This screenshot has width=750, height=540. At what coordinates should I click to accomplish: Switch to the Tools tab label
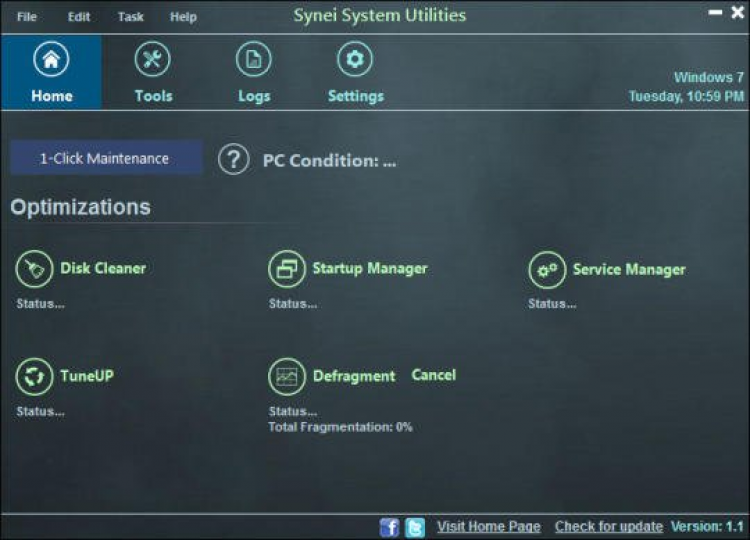[x=154, y=96]
